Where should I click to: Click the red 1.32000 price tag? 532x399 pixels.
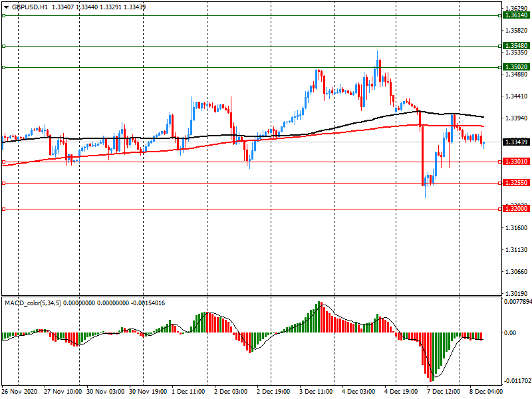[x=516, y=209]
